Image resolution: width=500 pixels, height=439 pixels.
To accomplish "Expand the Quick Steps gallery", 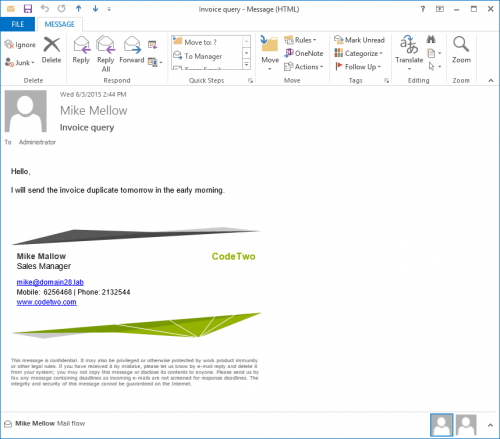I will [247, 64].
